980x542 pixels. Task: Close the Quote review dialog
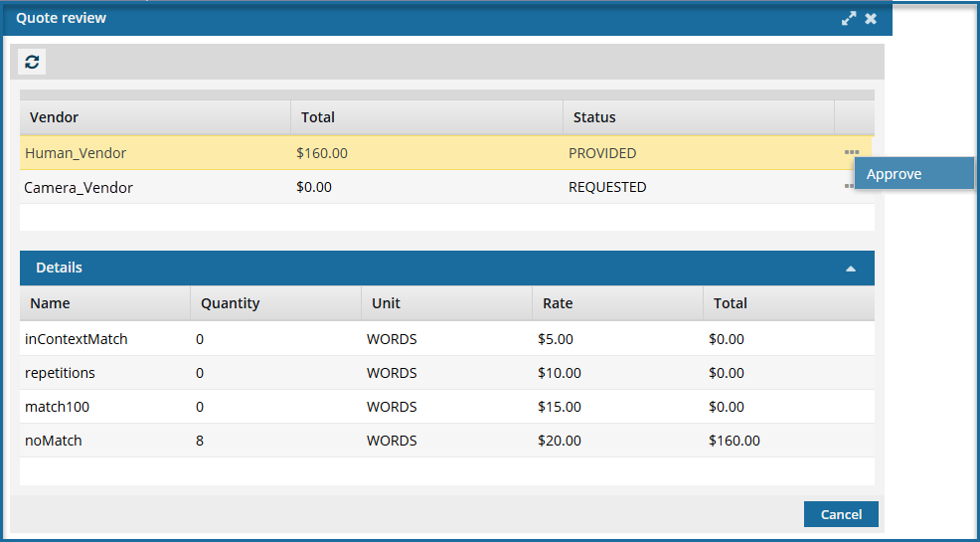pyautogui.click(x=871, y=19)
